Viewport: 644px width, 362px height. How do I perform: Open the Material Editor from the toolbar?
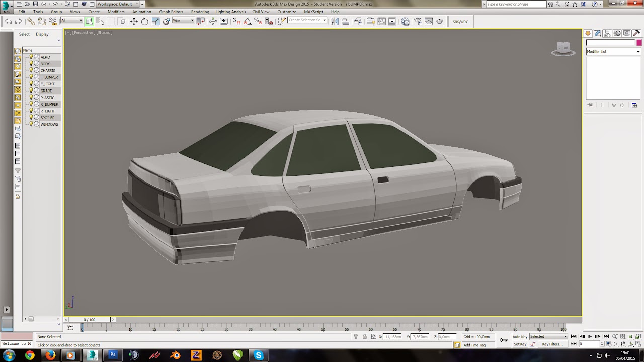pos(406,21)
